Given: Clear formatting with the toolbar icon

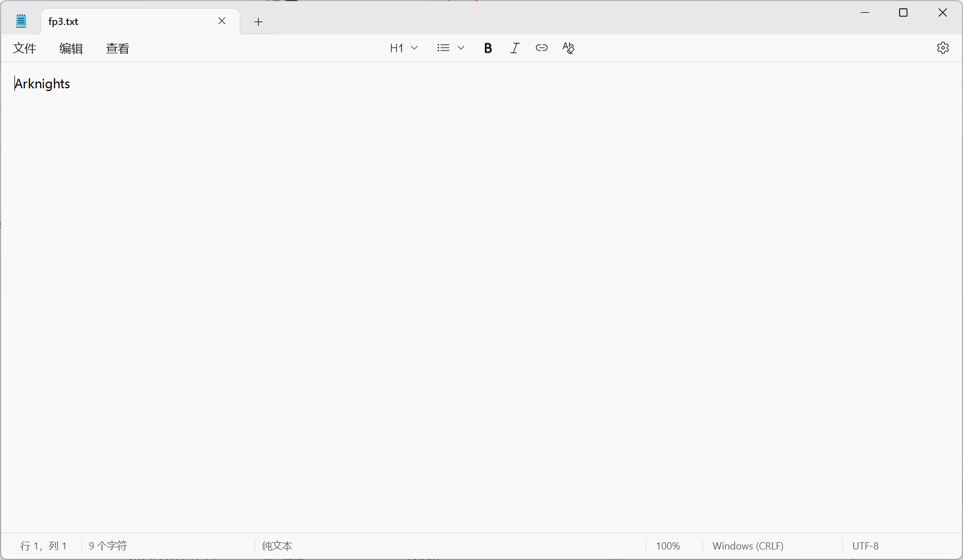Looking at the screenshot, I should click(568, 48).
